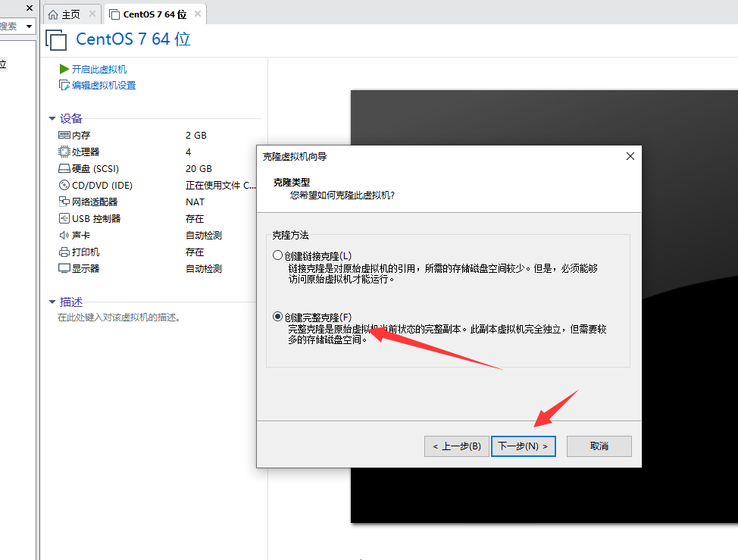Click the printer 存在 value
This screenshot has height=560, width=738.
pos(195,252)
